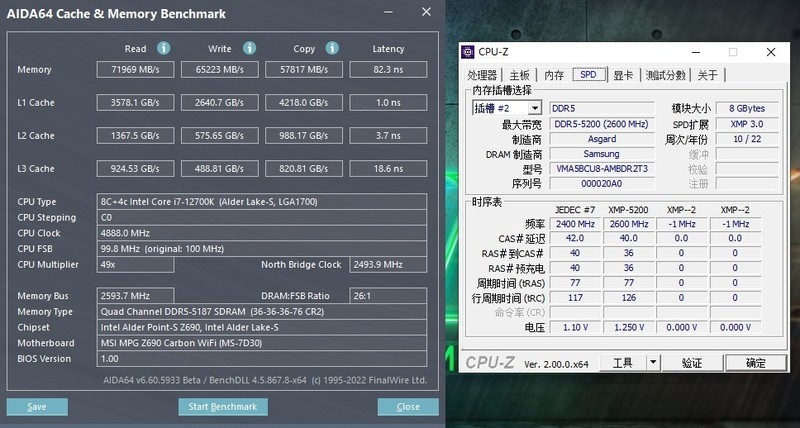
Task: Click L1 Cache Copy value 4218.0 GB/s
Action: 304,103
